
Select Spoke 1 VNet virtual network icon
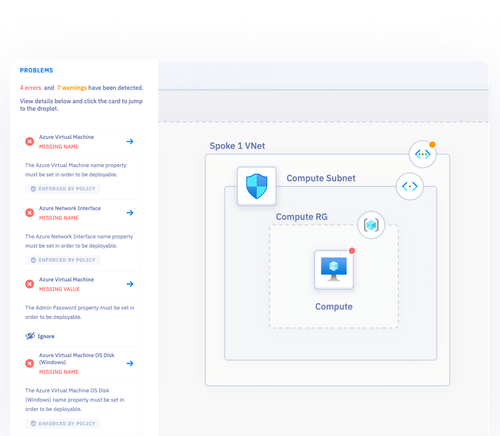[x=423, y=154]
